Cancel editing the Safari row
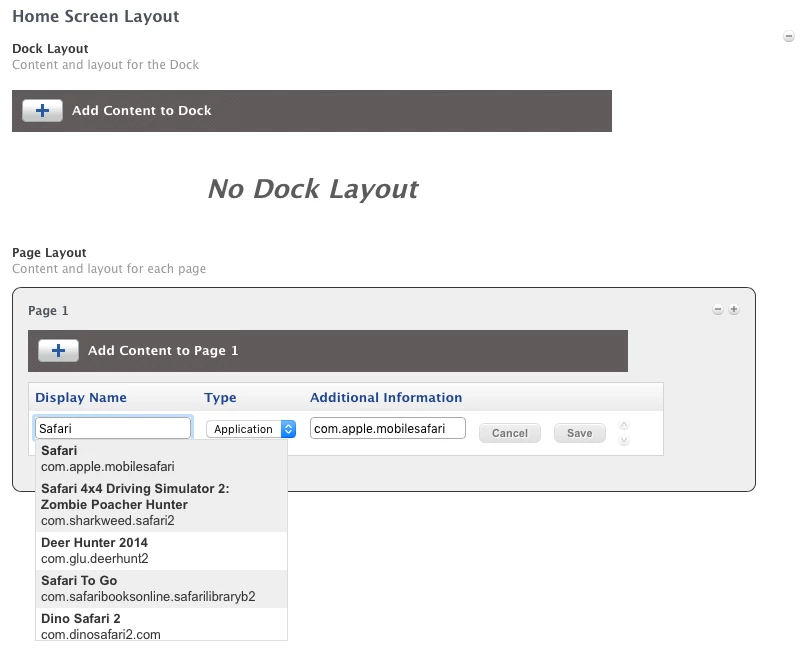 point(510,433)
